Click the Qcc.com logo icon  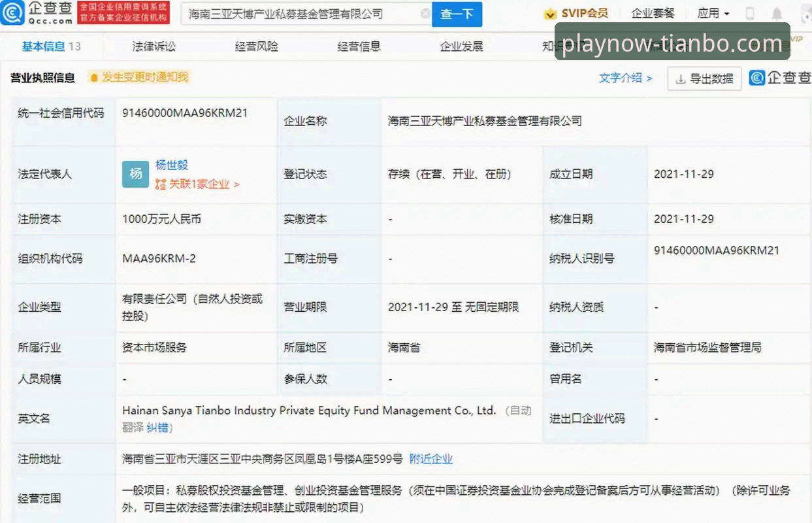(12, 12)
